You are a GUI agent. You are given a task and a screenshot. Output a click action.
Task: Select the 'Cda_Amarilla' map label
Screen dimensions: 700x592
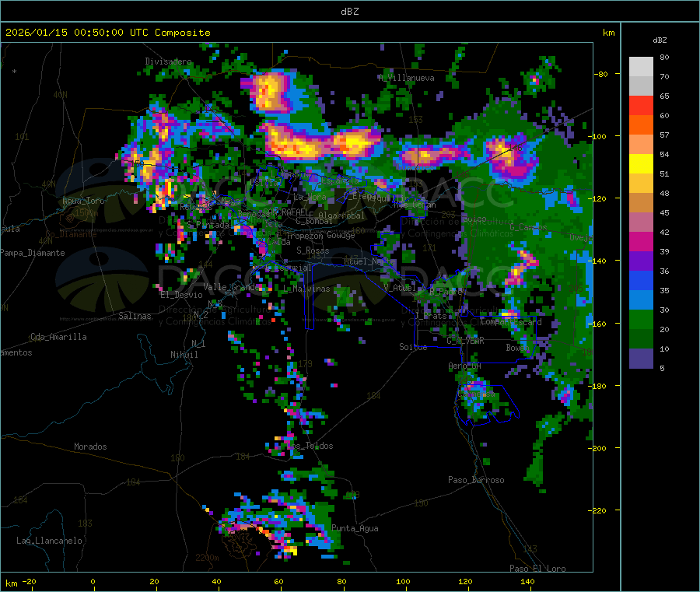58,337
